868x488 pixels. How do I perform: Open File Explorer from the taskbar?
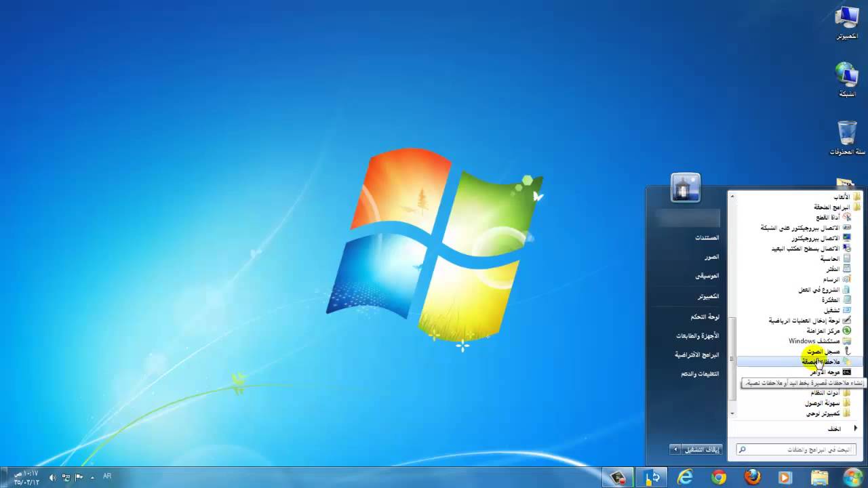pyautogui.click(x=819, y=477)
